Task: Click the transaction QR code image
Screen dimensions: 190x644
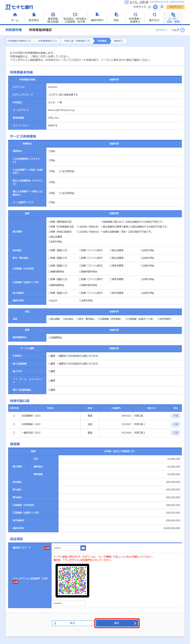Action: tap(73, 581)
